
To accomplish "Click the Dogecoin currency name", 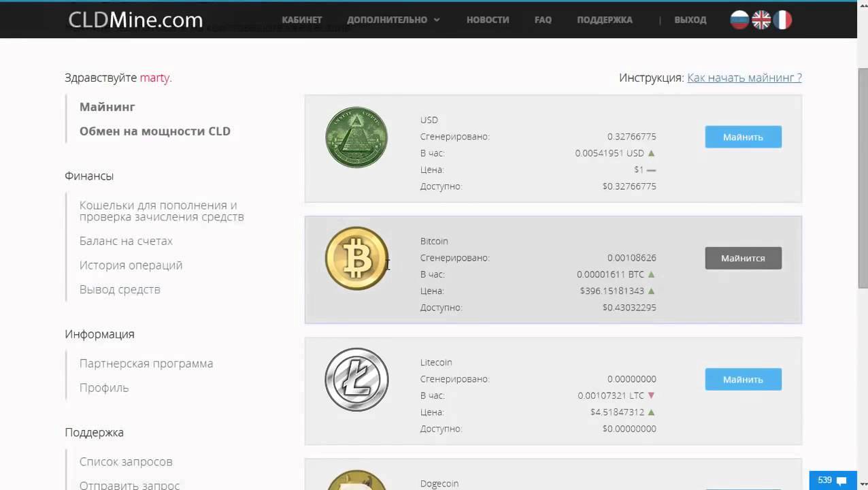I will point(439,483).
